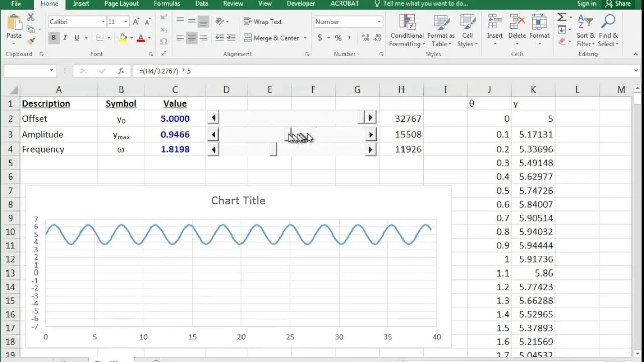The image size is (644, 362).
Task: Click the Share button
Action: (618, 4)
